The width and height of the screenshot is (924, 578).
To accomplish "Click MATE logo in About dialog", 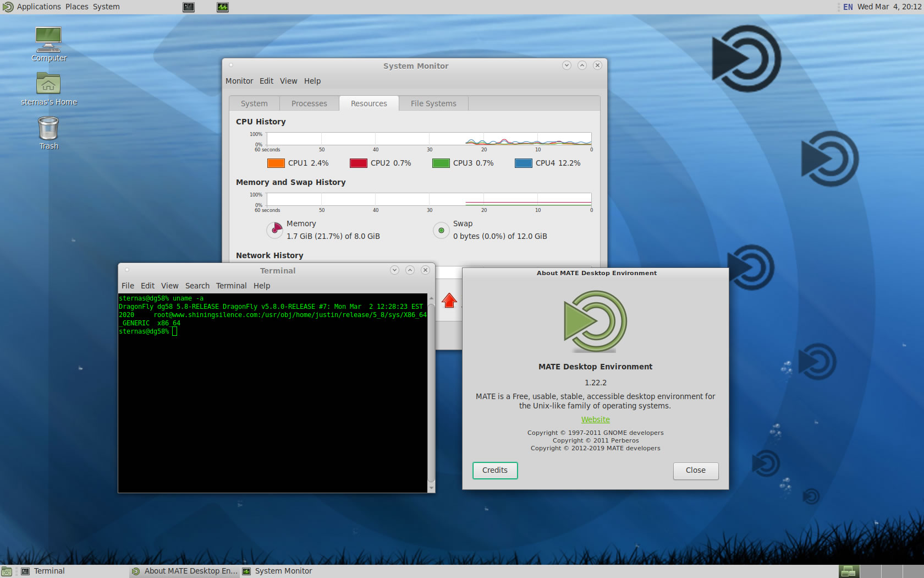I will click(596, 321).
